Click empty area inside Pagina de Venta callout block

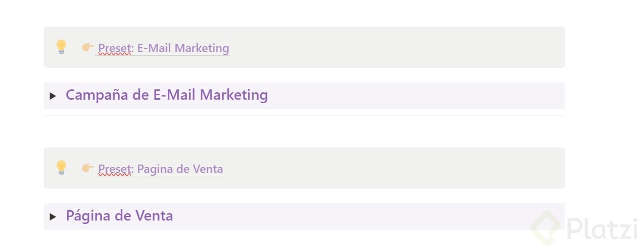pyautogui.click(x=393, y=168)
